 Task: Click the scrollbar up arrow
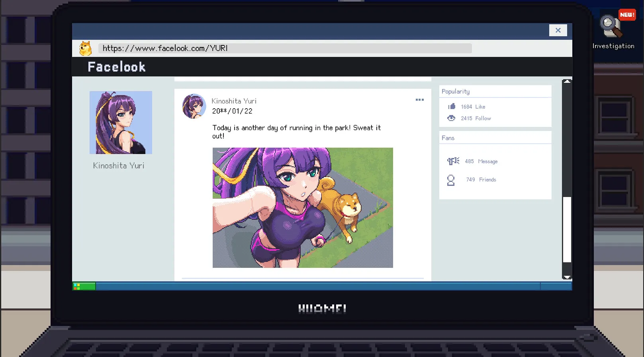click(567, 82)
